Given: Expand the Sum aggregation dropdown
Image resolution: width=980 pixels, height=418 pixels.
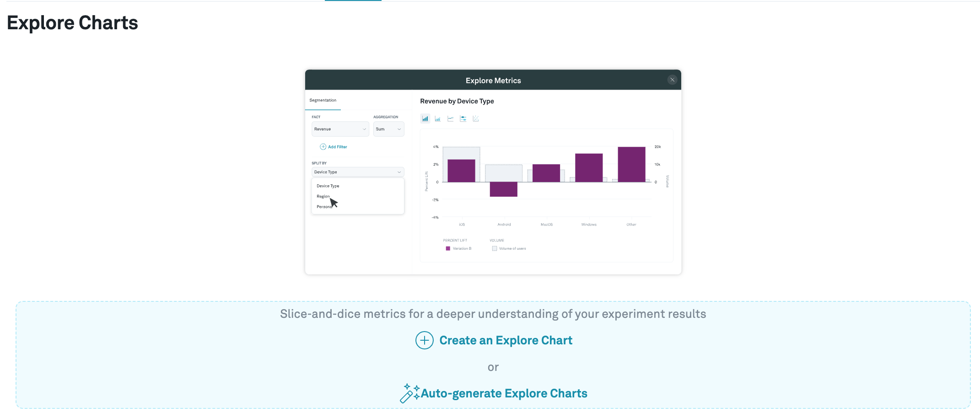Looking at the screenshot, I should [x=388, y=129].
